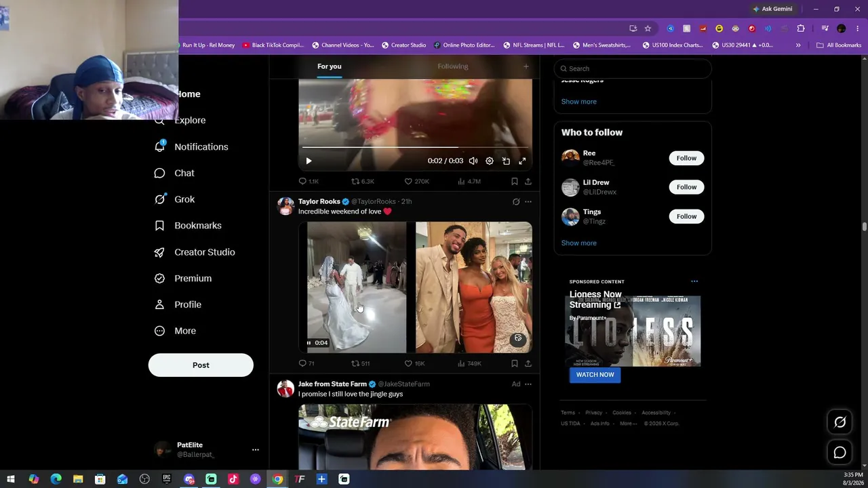Open the floating chat drawer button
This screenshot has height=488, width=868.
coord(840,452)
